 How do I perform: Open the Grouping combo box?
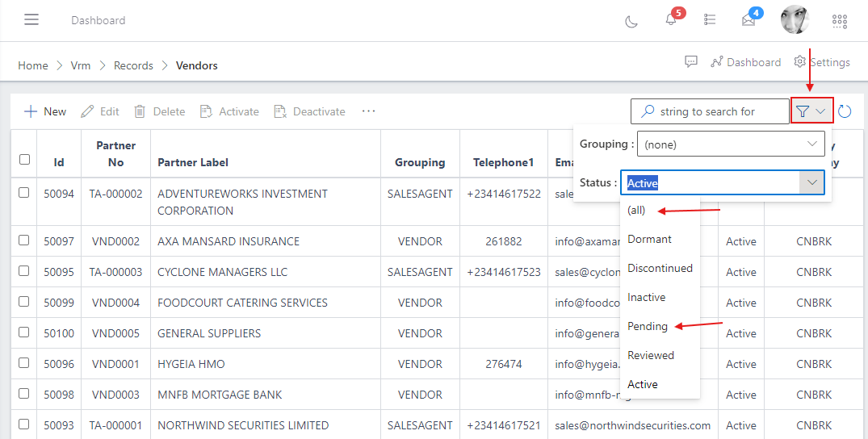[x=731, y=144]
